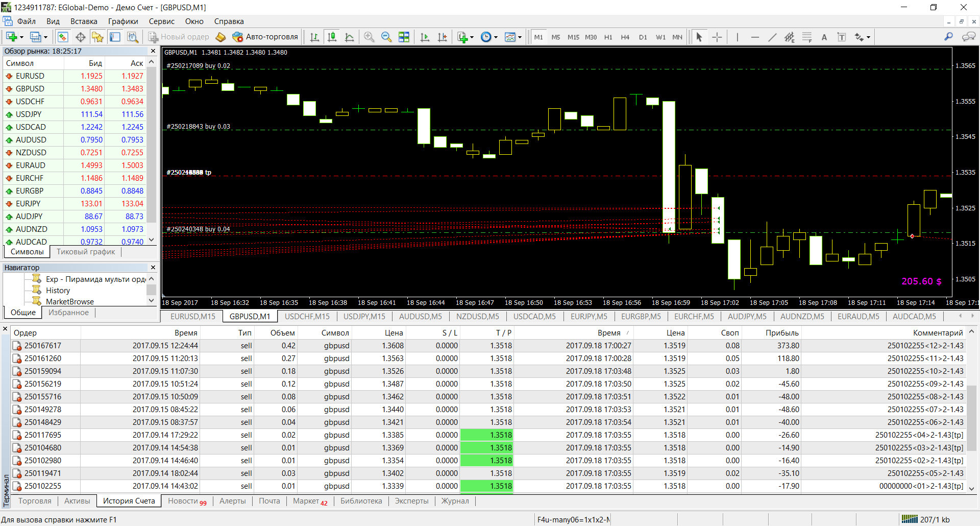Image resolution: width=980 pixels, height=526 pixels.
Task: Open Arrows objects dropdown arrow
Action: pyautogui.click(x=868, y=37)
